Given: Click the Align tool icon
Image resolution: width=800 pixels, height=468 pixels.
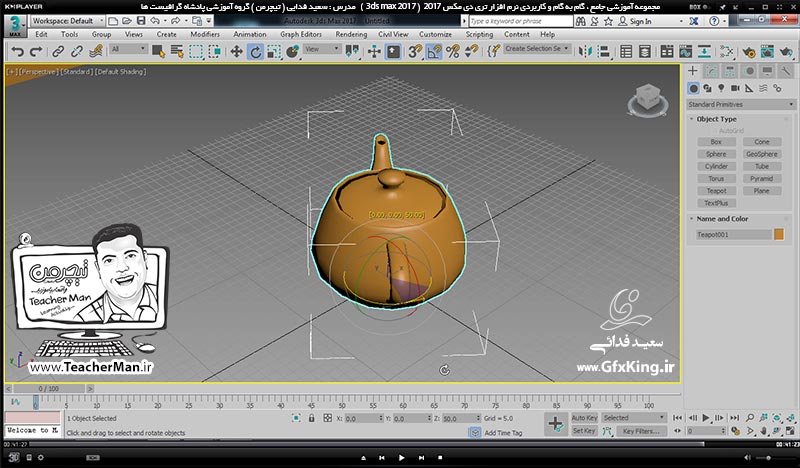Looking at the screenshot, I should [604, 52].
